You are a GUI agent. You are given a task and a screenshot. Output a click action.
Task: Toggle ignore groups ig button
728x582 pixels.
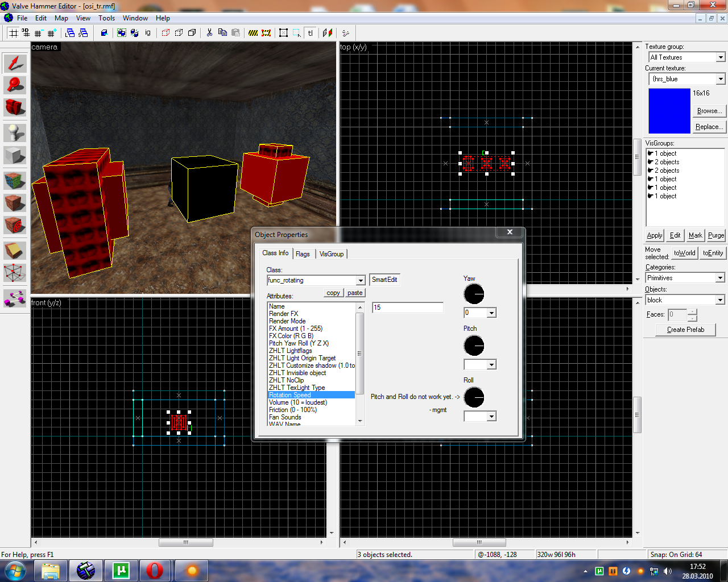pyautogui.click(x=148, y=33)
